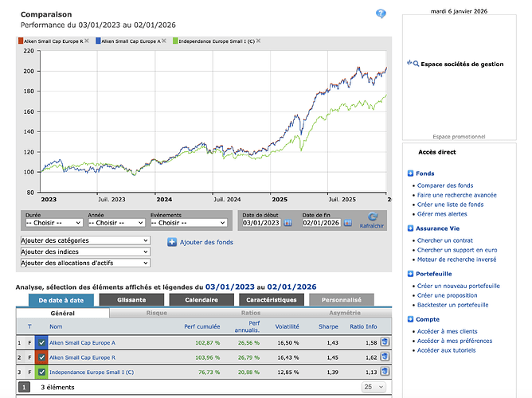Remove Alken Small Cap Europe A from chart legend
The image size is (532, 398).
coord(164,41)
